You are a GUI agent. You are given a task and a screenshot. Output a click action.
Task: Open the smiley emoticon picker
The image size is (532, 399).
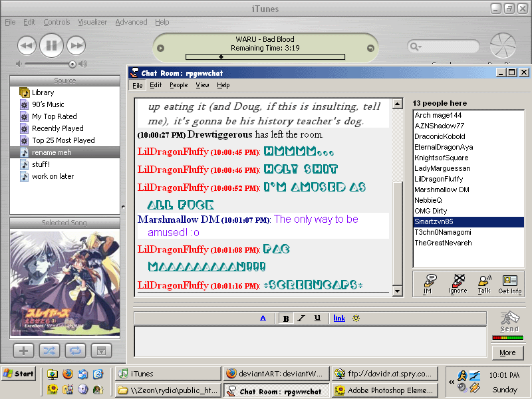click(356, 319)
